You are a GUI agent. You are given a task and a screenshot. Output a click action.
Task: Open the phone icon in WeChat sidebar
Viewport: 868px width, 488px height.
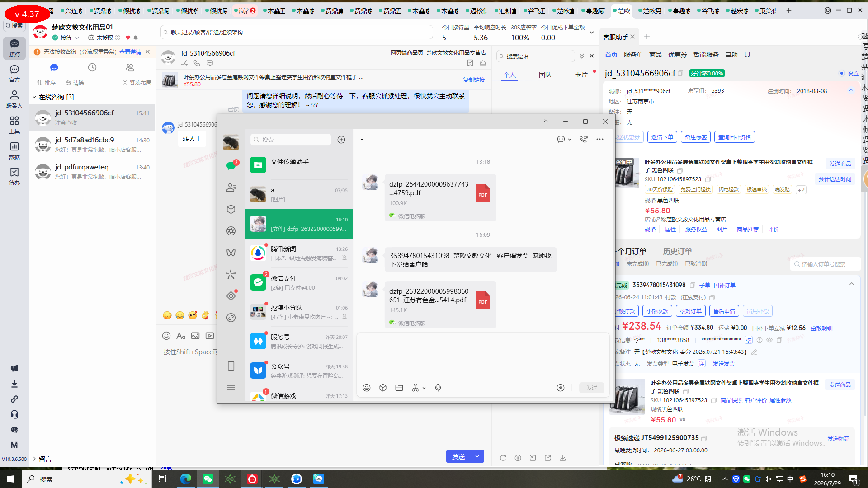click(231, 366)
